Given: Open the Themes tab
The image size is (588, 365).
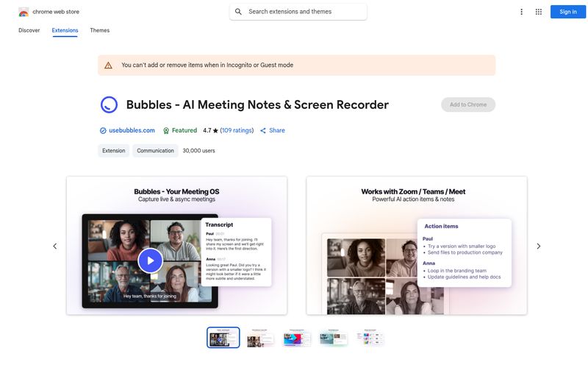Looking at the screenshot, I should coord(100,30).
